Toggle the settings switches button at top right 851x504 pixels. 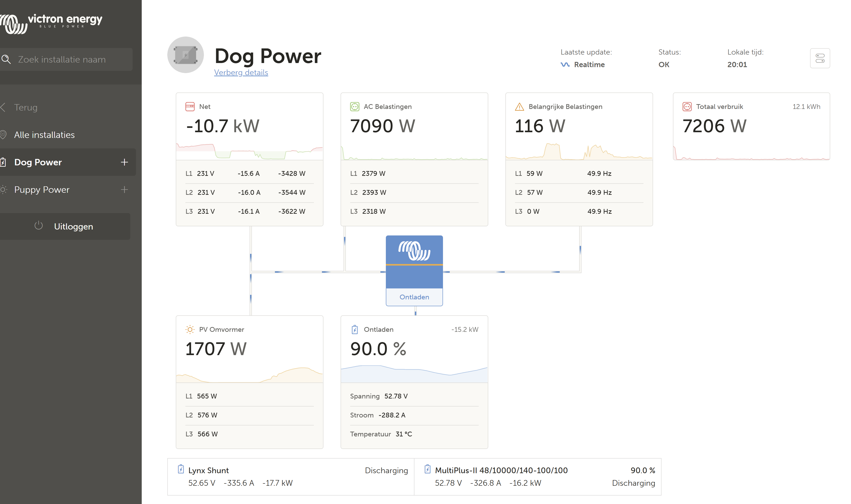tap(820, 58)
